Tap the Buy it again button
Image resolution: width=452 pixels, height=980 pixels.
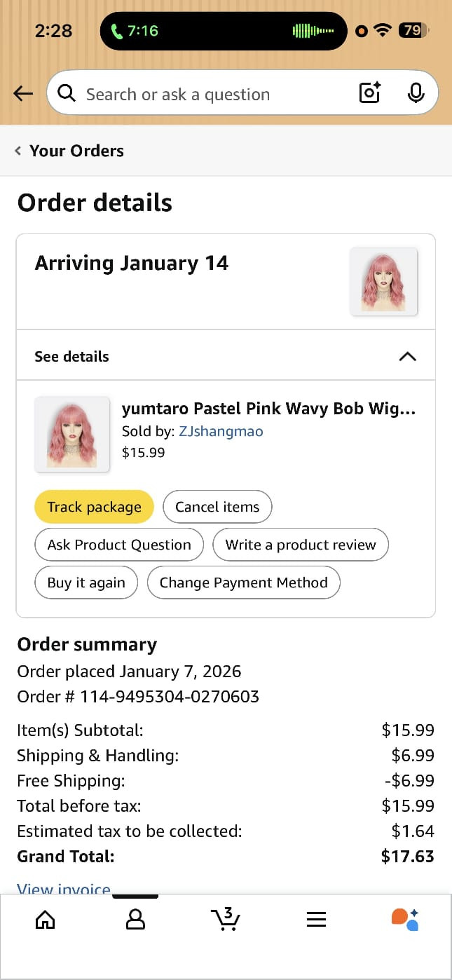pos(86,583)
